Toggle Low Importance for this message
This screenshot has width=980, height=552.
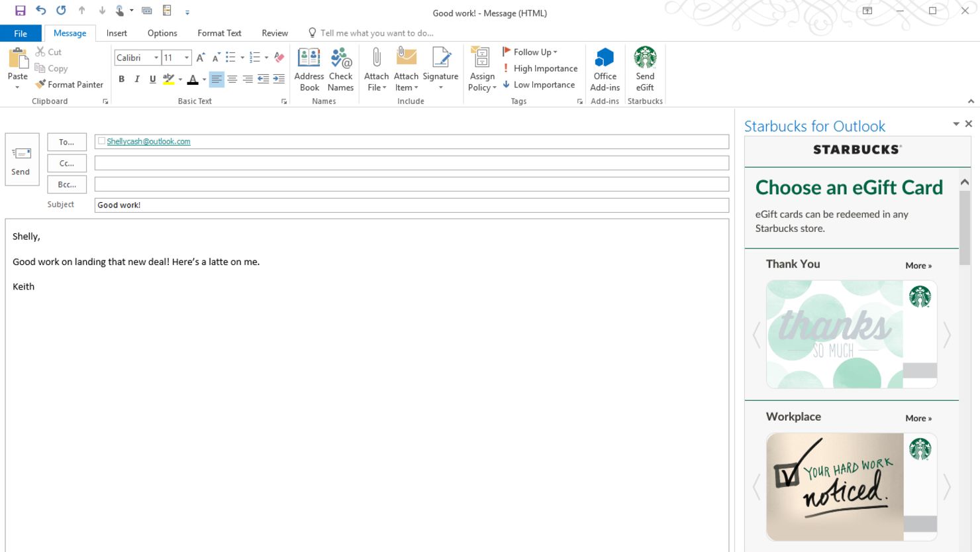[x=538, y=84]
